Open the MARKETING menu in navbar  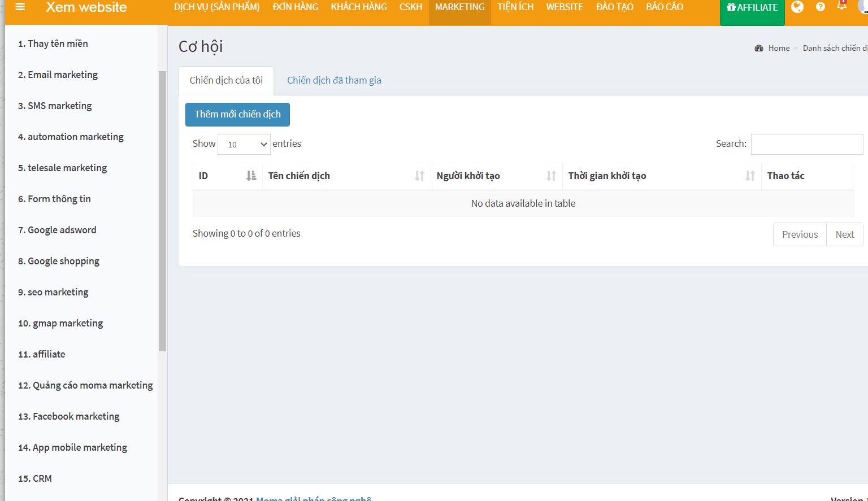pos(459,7)
